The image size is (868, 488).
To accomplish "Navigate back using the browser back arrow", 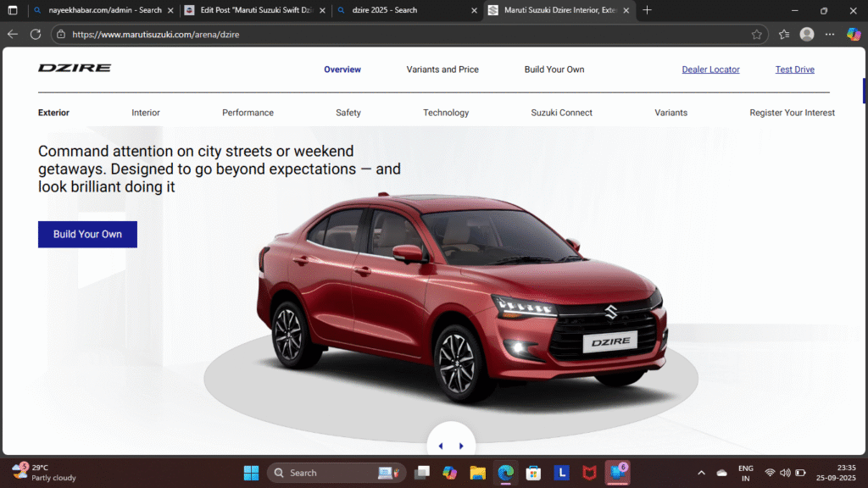I will tap(11, 34).
